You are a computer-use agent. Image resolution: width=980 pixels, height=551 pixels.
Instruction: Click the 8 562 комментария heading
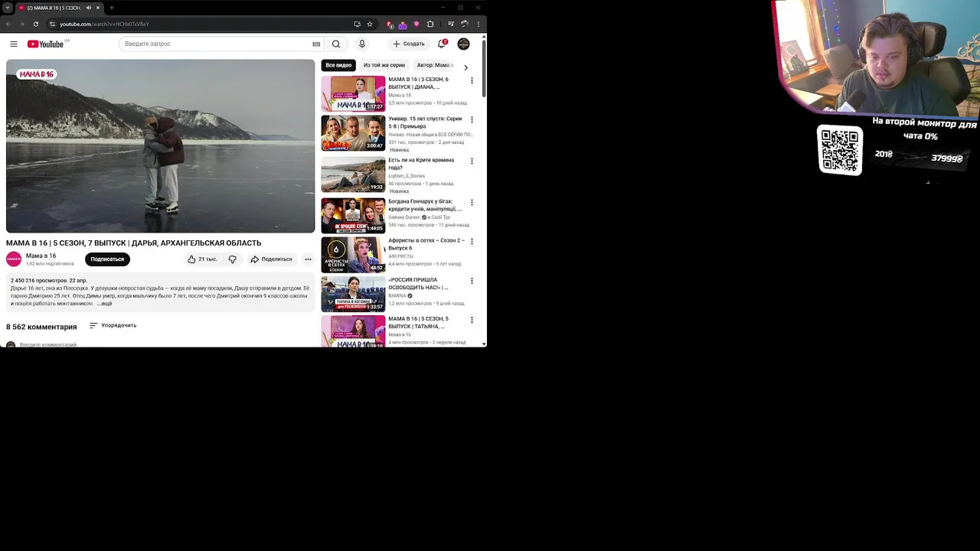click(41, 327)
